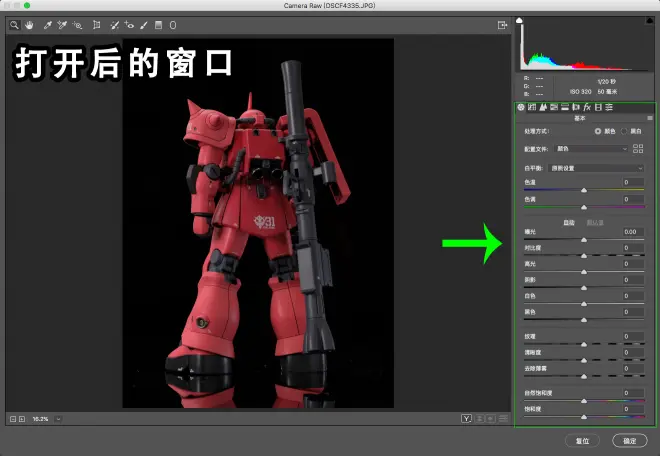The image size is (660, 456).
Task: Click the 默认值 (Default) button
Action: [595, 223]
